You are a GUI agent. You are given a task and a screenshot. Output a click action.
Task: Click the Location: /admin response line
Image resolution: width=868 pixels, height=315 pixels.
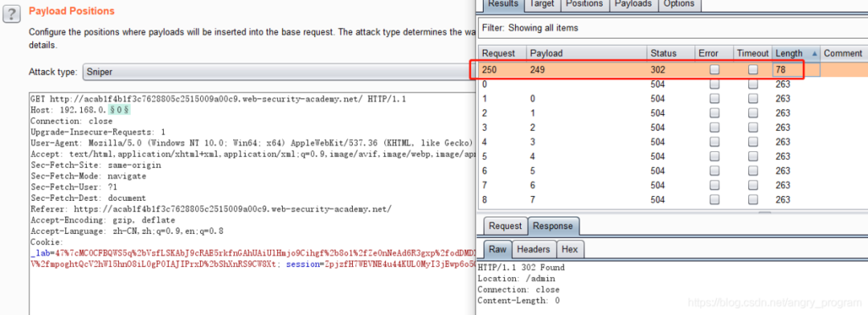(x=516, y=279)
